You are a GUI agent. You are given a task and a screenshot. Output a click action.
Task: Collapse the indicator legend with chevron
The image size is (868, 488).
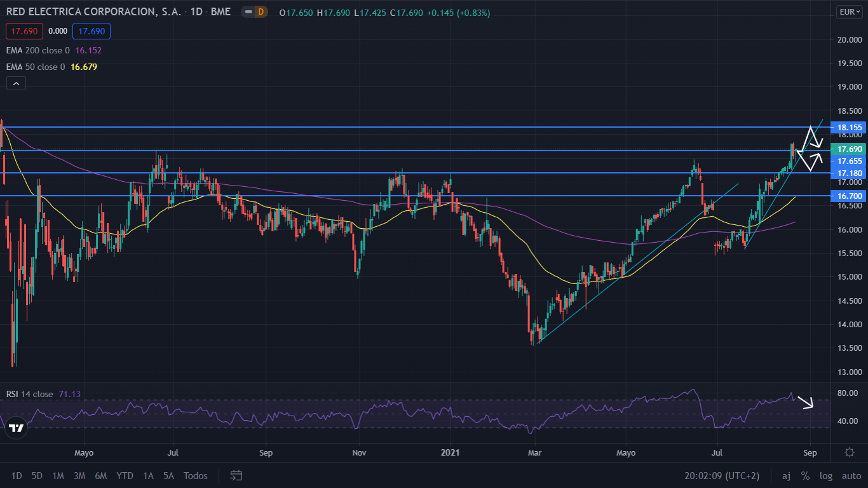16,83
